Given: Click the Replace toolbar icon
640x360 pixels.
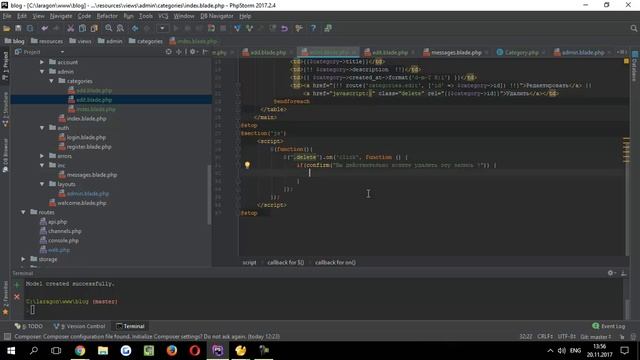Looking at the screenshot, I should click(x=120, y=28).
